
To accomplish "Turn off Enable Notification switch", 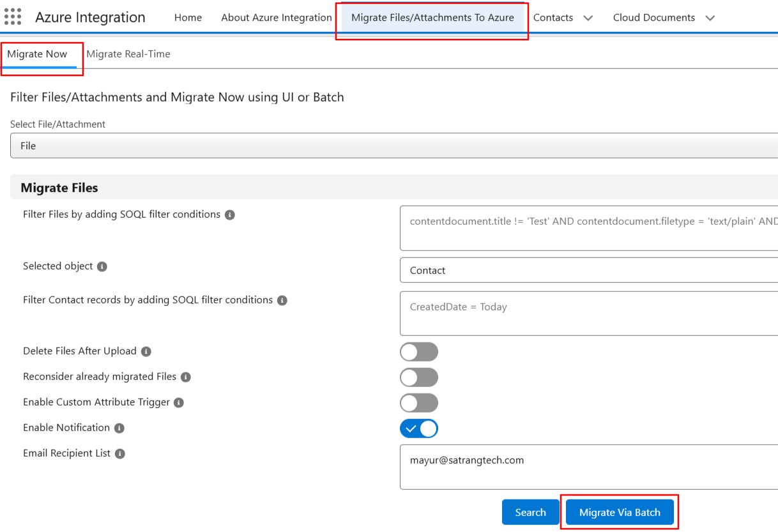I will tap(419, 429).
